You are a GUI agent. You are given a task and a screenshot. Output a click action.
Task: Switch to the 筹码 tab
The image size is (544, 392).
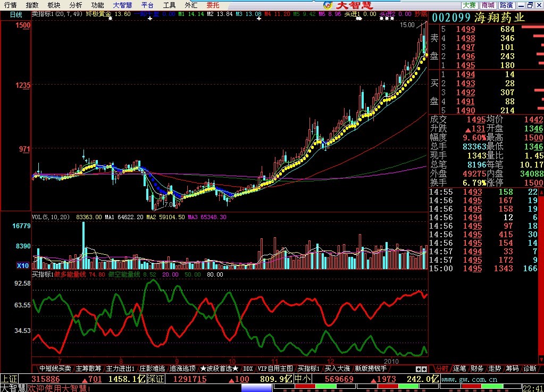click(512, 368)
